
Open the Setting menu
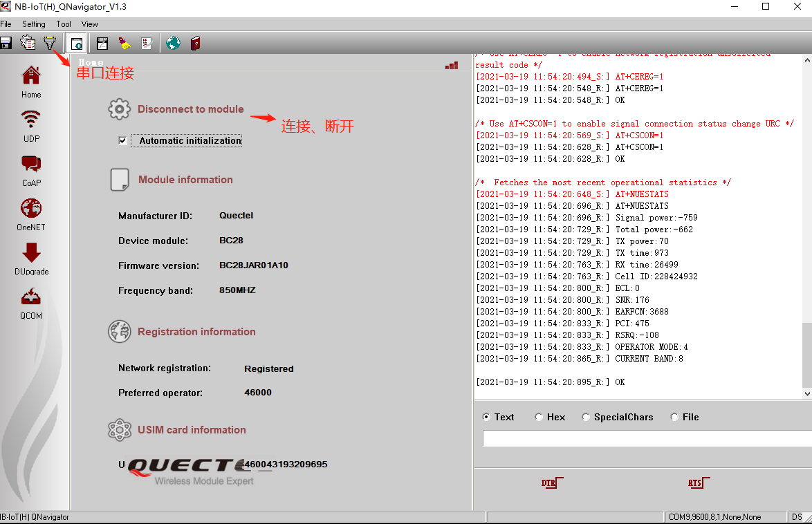point(33,24)
